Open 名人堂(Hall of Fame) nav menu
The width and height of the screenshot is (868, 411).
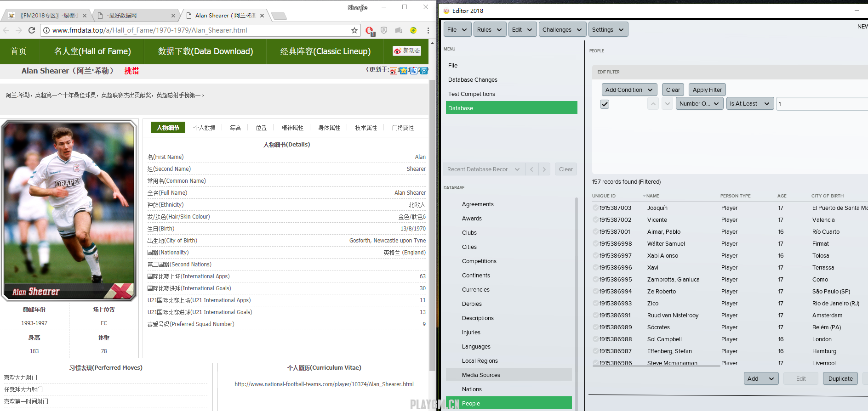pos(92,51)
